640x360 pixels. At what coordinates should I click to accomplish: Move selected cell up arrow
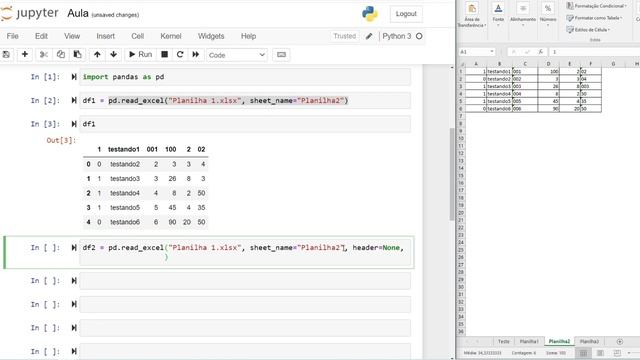point(97,54)
